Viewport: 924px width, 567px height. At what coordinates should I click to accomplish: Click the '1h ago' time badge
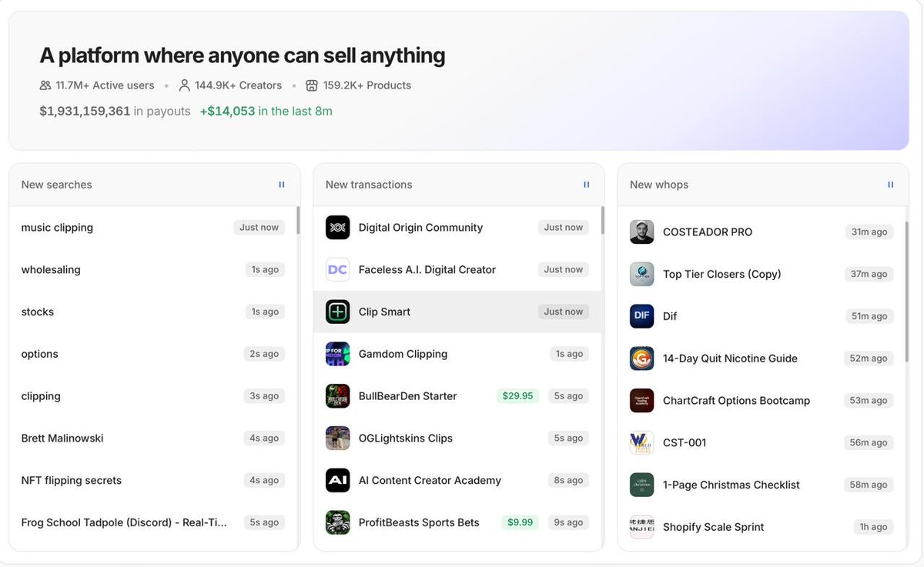point(874,527)
